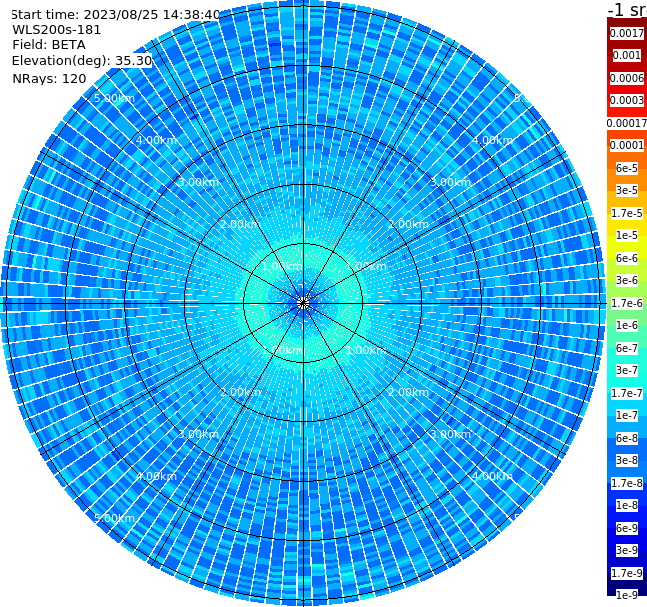This screenshot has height=607, width=647.
Task: Select the WLS200s-181 instrument label
Action: 57,30
